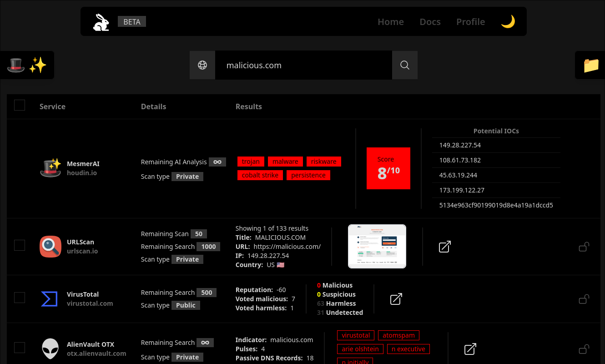Click the magnifier search button
This screenshot has width=605, height=364.
coord(405,65)
